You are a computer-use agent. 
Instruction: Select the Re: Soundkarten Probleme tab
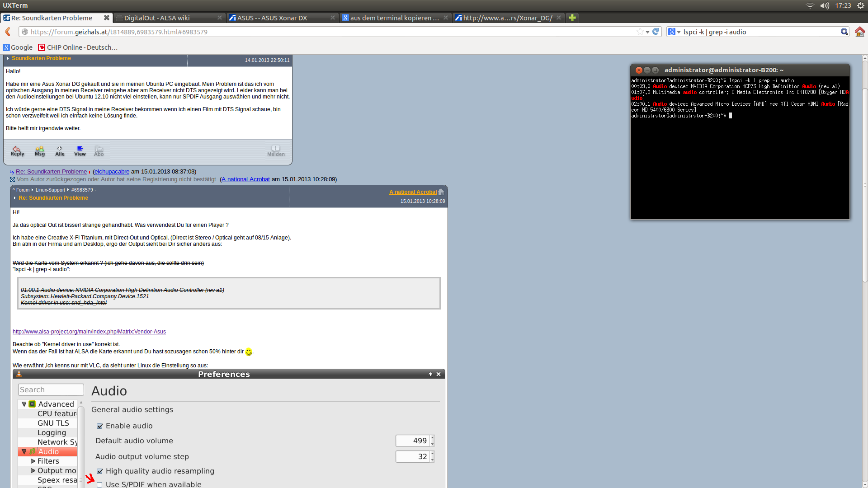click(57, 18)
